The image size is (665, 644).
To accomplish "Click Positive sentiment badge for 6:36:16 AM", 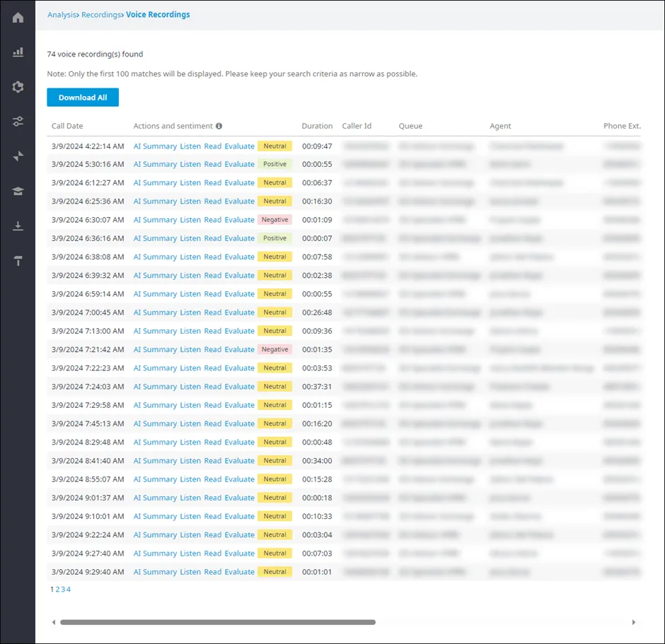I will [274, 238].
